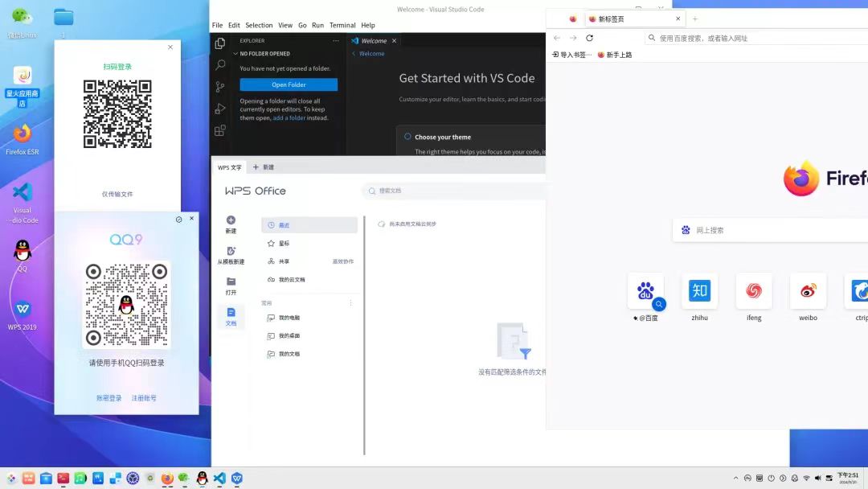The height and width of the screenshot is (489, 868).
Task: Open the File menu in VS Code
Action: [x=217, y=26]
